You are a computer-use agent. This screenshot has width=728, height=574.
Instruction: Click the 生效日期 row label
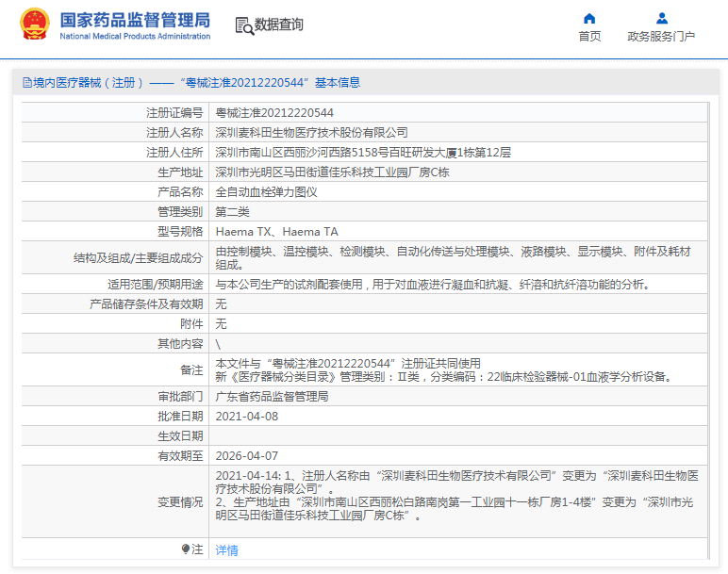pos(180,436)
